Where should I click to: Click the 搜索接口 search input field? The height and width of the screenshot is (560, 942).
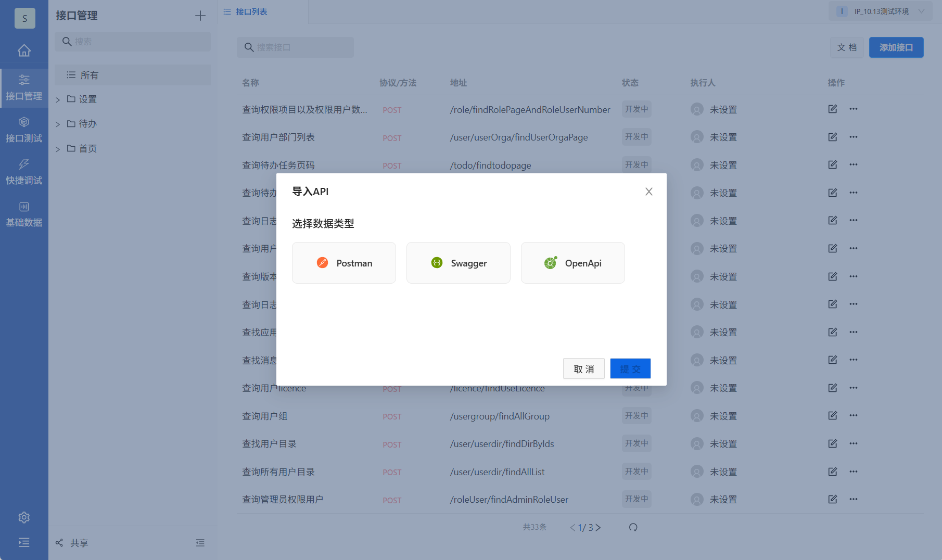(295, 47)
